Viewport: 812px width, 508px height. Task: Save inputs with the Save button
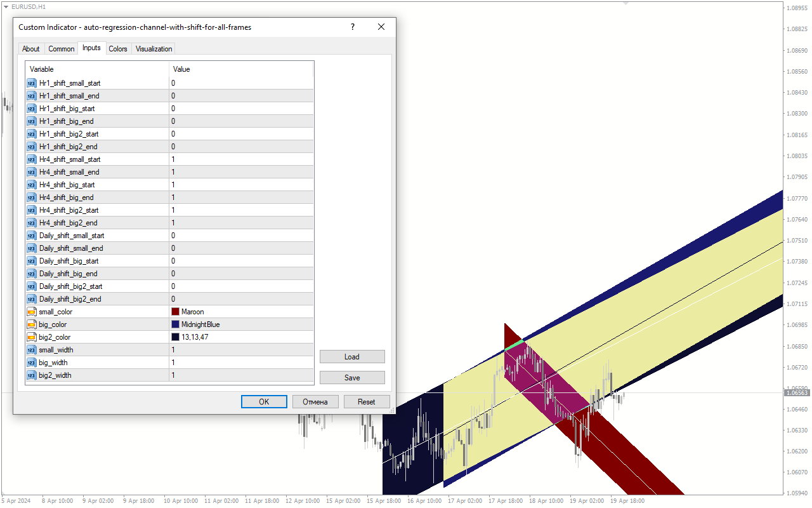tap(352, 378)
